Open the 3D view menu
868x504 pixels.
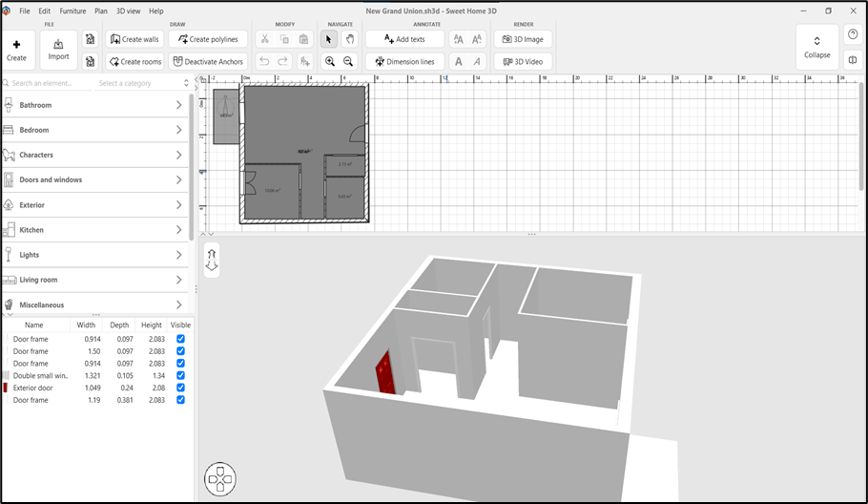[x=128, y=11]
